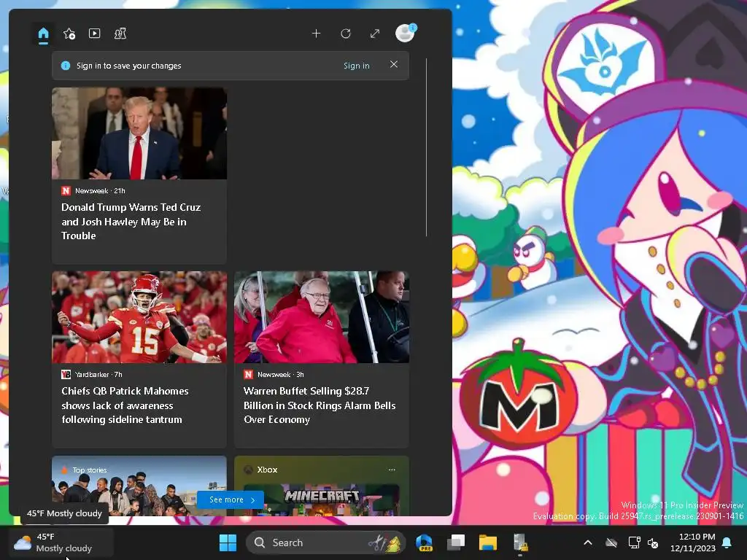This screenshot has width=747, height=560.
Task: Open the server tower app on taskbar
Action: [x=519, y=542]
